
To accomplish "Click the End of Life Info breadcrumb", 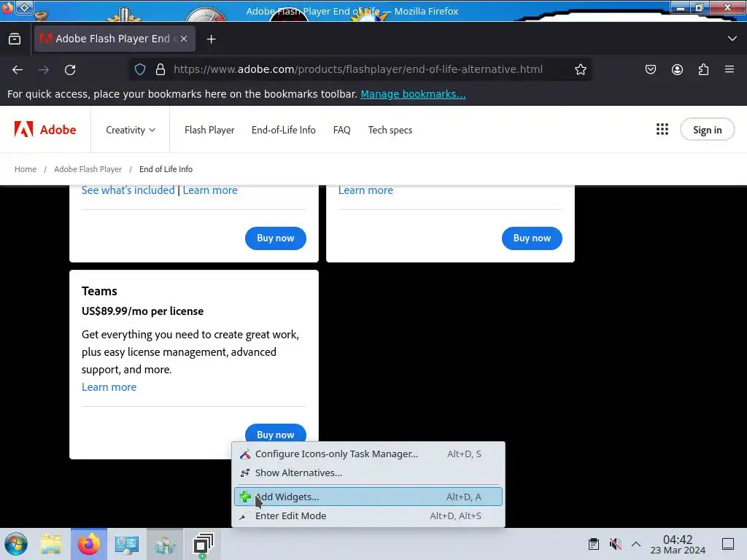I will click(x=166, y=169).
